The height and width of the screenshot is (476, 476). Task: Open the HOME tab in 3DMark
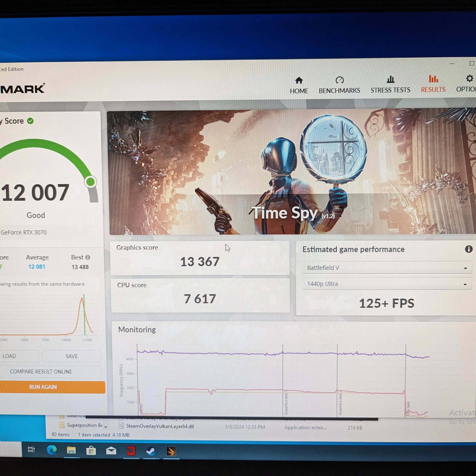click(299, 86)
